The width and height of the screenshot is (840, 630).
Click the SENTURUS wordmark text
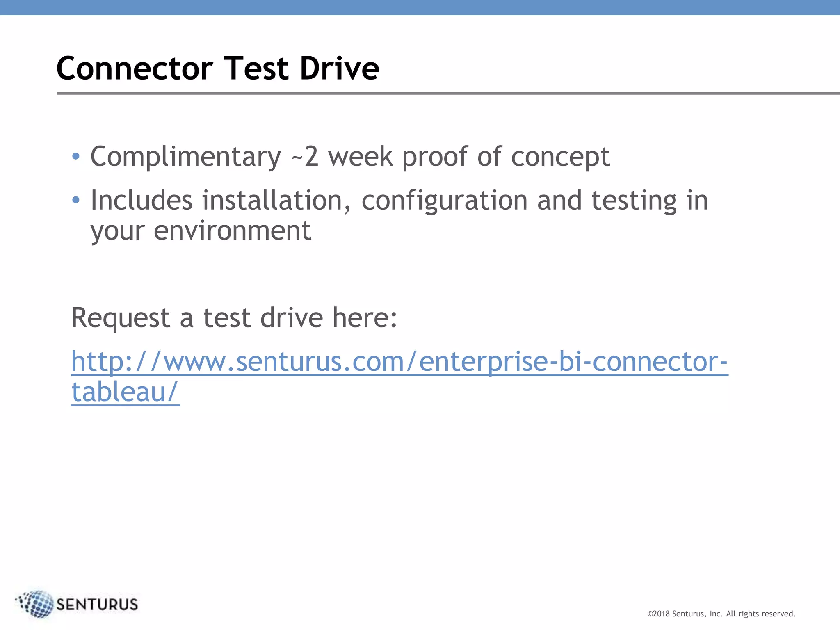pos(97,605)
